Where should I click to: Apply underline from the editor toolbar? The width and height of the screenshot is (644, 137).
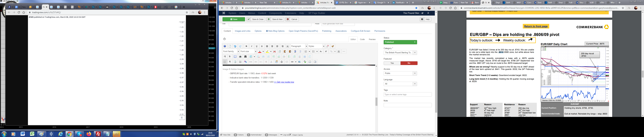[257, 46]
